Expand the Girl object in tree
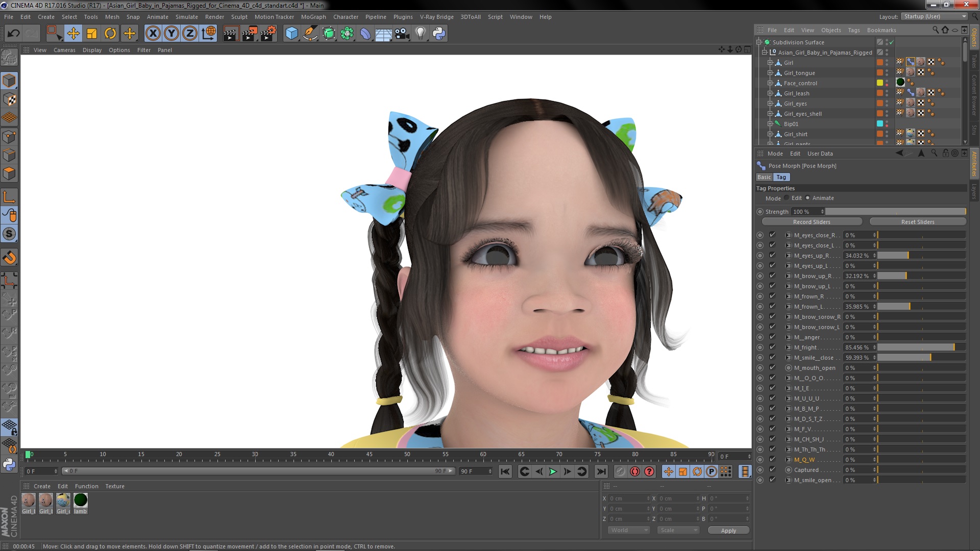Screen dimensions: 980x551 (770, 63)
